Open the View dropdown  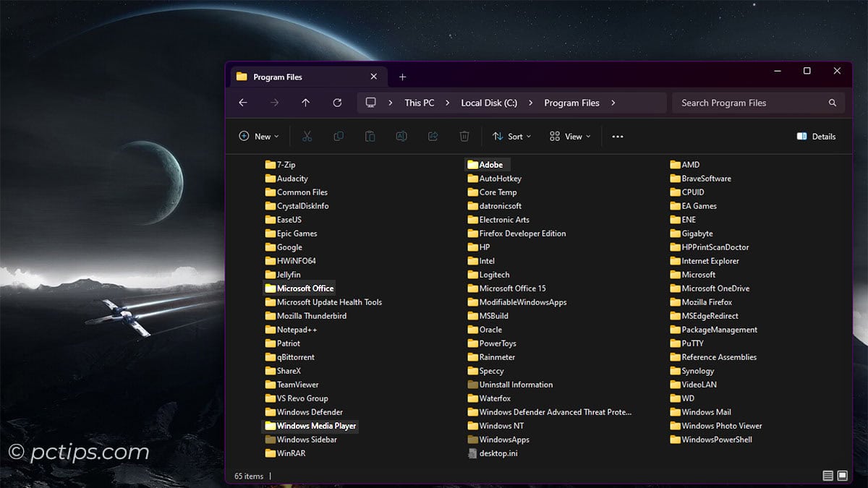(570, 136)
